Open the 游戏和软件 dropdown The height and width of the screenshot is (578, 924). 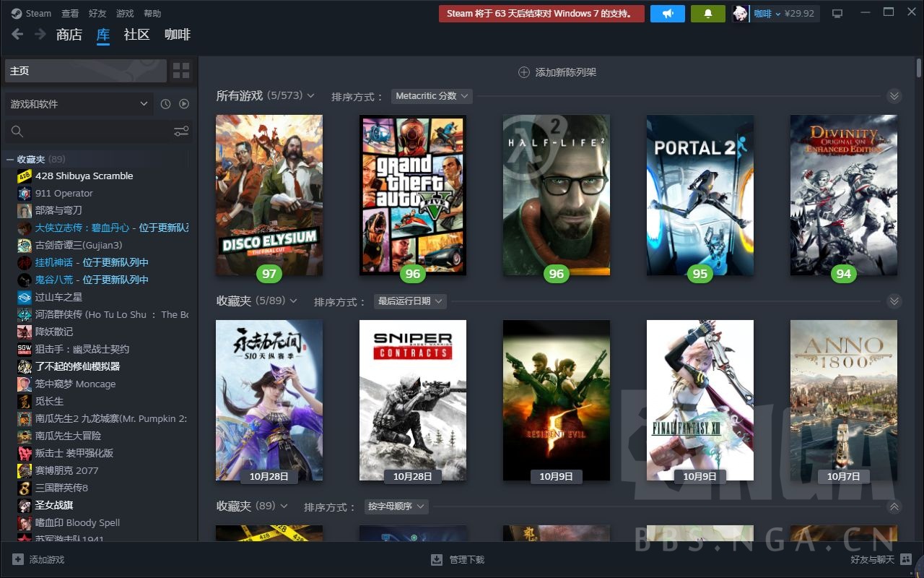[79, 104]
